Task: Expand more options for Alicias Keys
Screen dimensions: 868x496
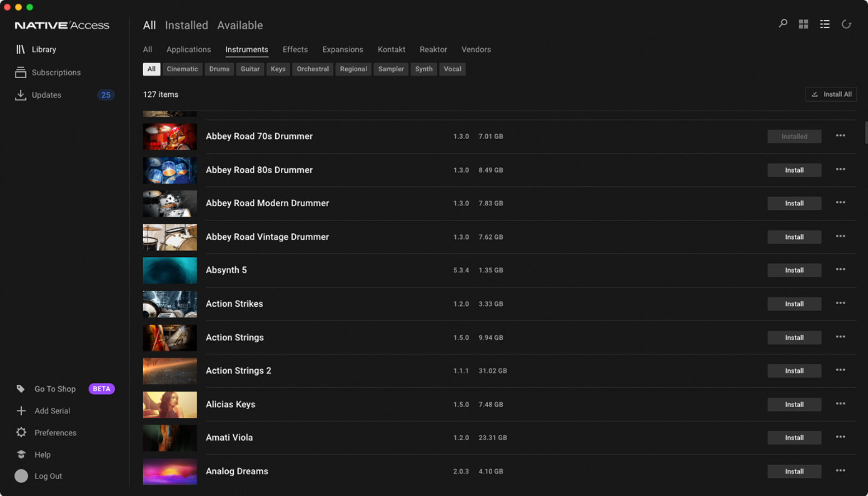Action: point(840,404)
